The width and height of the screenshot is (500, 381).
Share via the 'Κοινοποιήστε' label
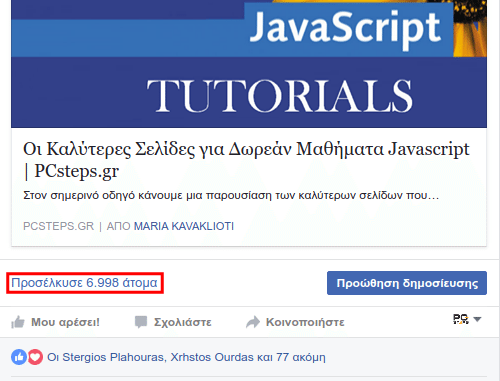tap(305, 322)
